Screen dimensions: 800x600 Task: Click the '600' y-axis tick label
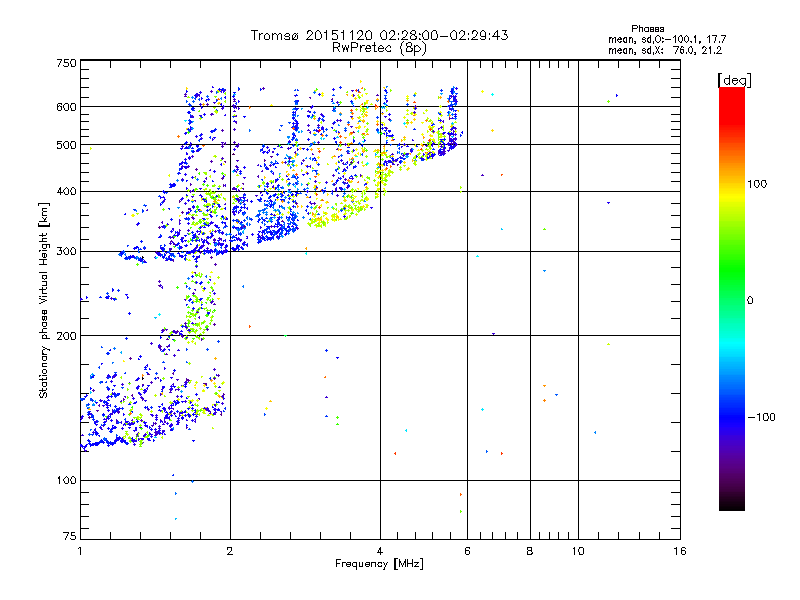pos(66,107)
